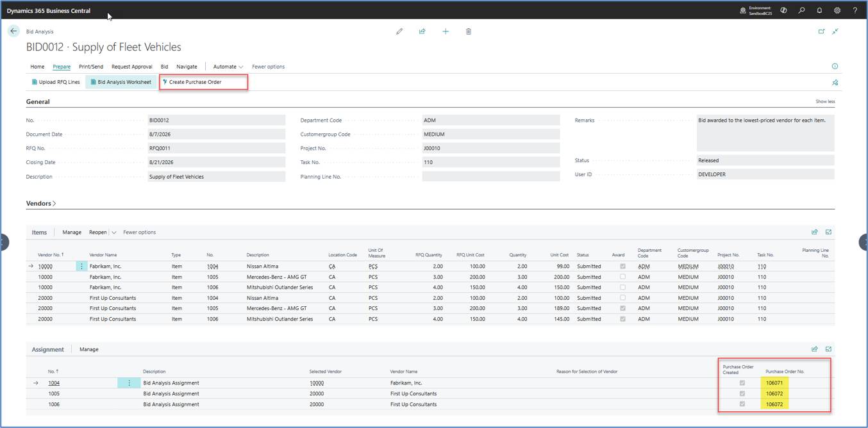
Task: Collapse the General section header
Action: 38,101
